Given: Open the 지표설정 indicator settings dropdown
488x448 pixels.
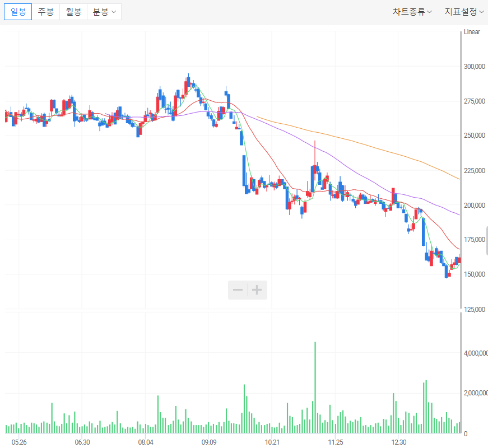Looking at the screenshot, I should tap(464, 12).
